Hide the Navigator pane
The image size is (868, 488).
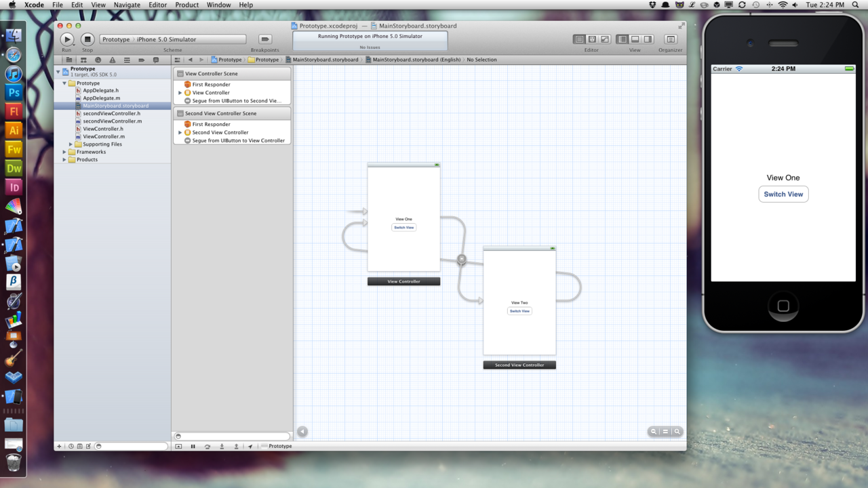click(x=623, y=39)
